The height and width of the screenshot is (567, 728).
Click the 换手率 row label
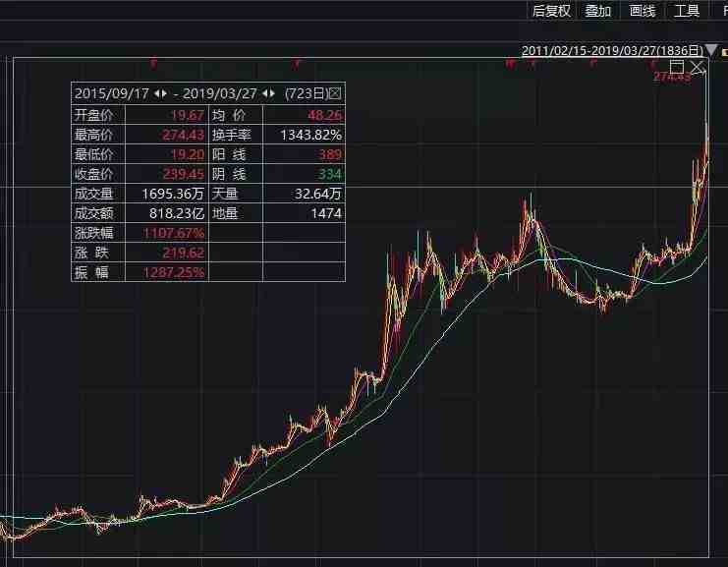(231, 135)
